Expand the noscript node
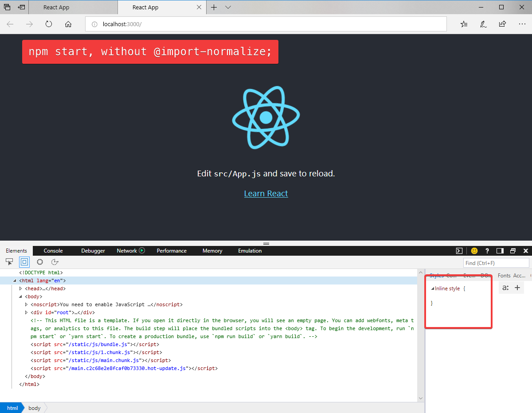The height and width of the screenshot is (413, 532). (x=26, y=304)
